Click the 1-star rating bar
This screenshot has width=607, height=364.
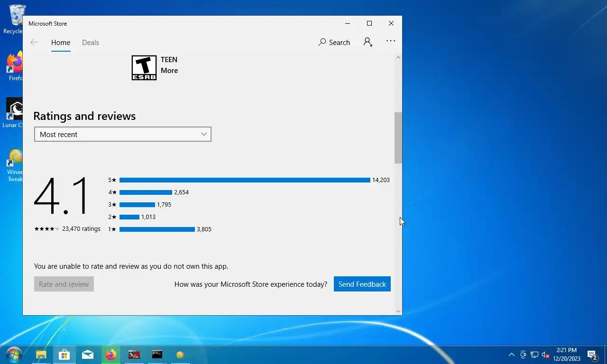(157, 229)
